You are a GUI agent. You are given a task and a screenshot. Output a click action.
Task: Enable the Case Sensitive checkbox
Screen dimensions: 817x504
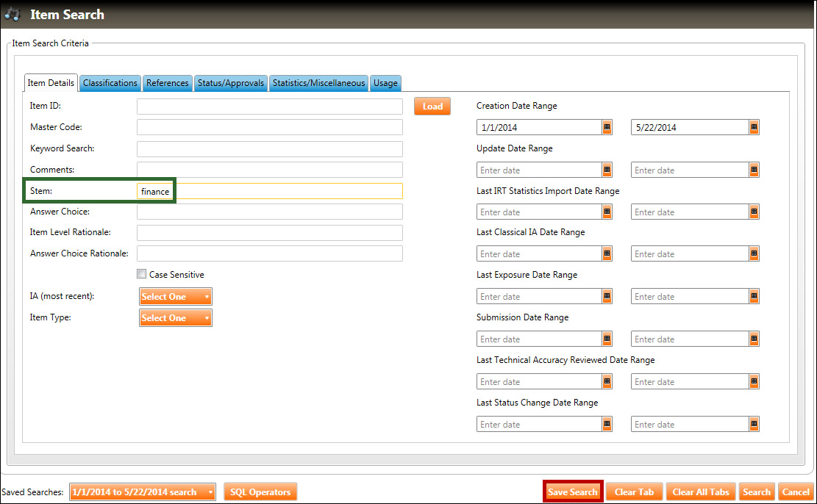pyautogui.click(x=142, y=275)
